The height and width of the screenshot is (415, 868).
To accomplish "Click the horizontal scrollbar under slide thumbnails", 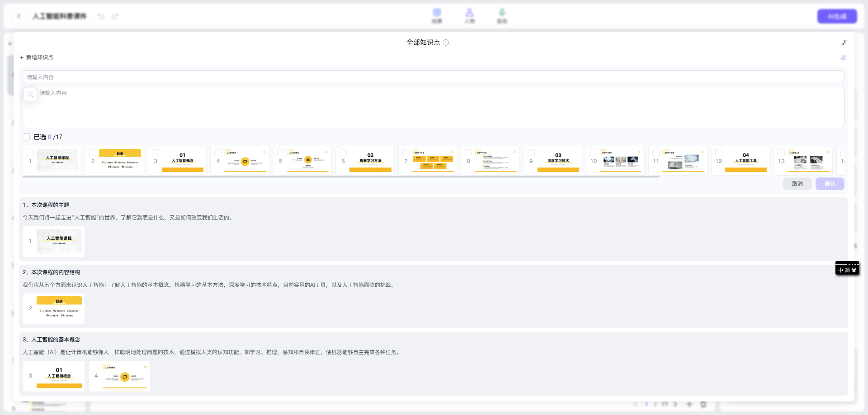I will pos(341,177).
